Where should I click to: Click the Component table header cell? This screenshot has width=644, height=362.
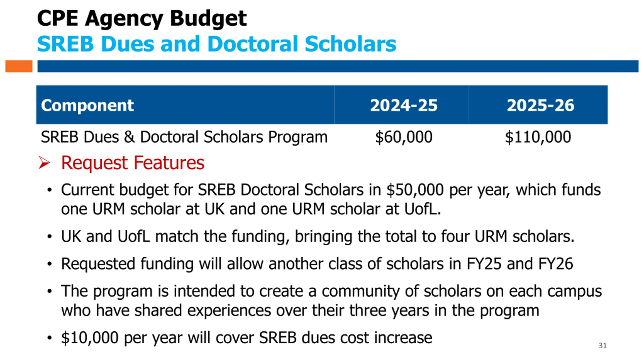pos(185,105)
